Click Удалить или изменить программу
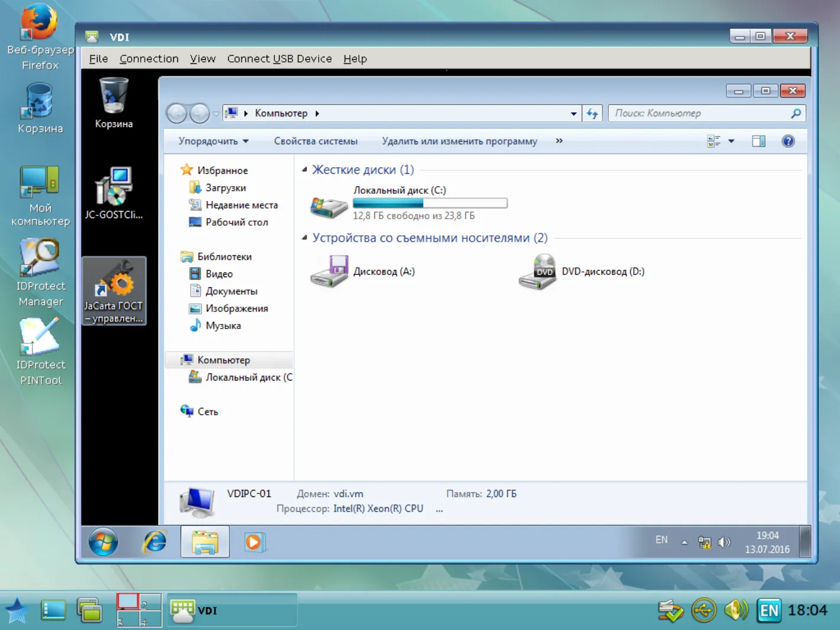The height and width of the screenshot is (630, 840). coord(459,141)
